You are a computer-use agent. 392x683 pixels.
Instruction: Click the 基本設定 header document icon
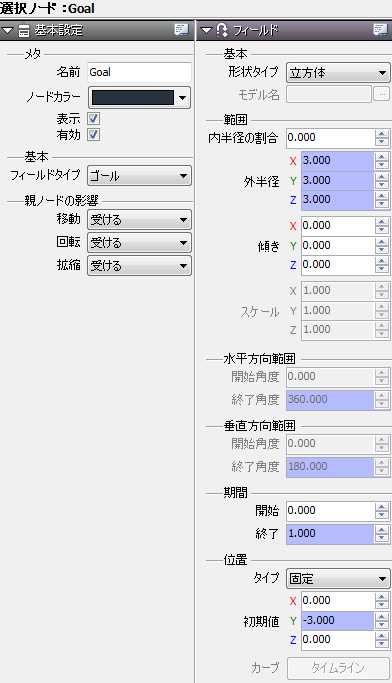(24, 30)
